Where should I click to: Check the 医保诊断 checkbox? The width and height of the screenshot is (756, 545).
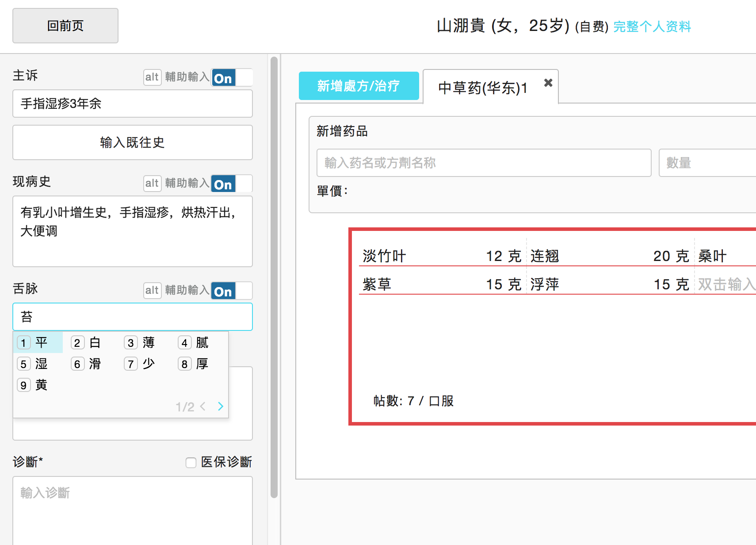(x=191, y=463)
